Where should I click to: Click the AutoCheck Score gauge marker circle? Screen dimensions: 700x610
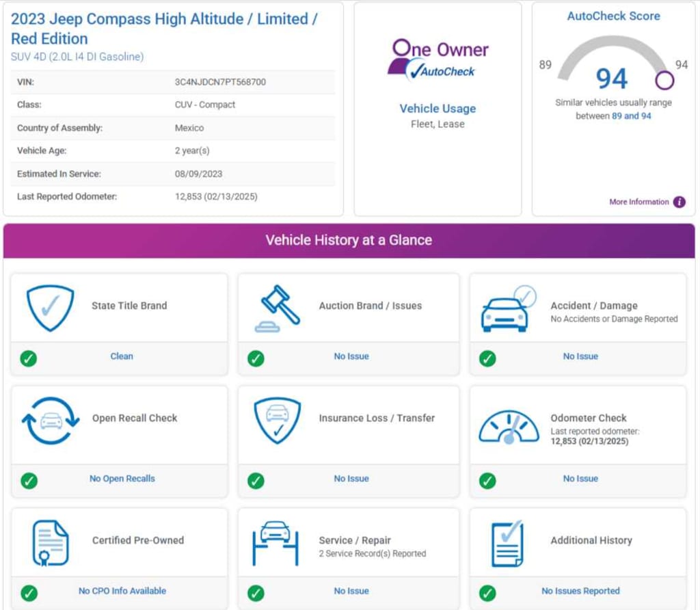(x=664, y=81)
